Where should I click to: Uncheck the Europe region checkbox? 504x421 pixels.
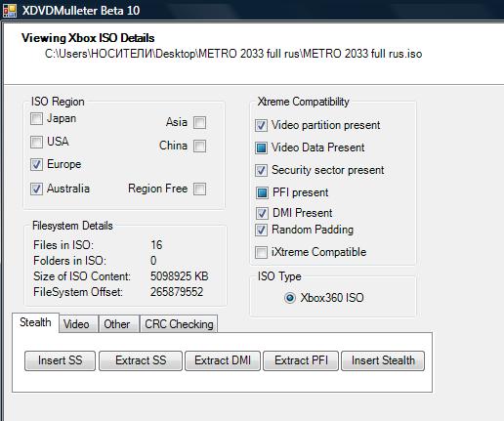36,164
